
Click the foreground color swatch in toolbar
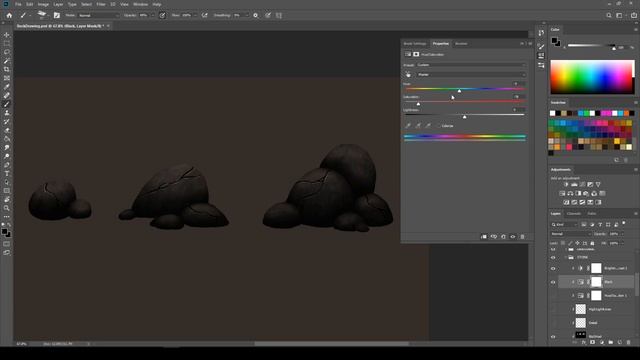pyautogui.click(x=4, y=231)
